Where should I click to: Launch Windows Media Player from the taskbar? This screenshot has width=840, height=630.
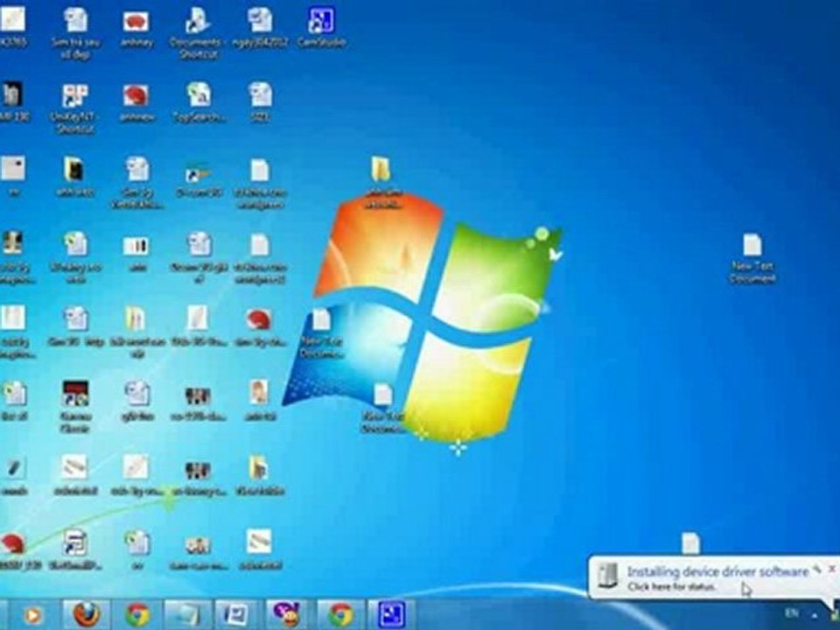(x=32, y=614)
